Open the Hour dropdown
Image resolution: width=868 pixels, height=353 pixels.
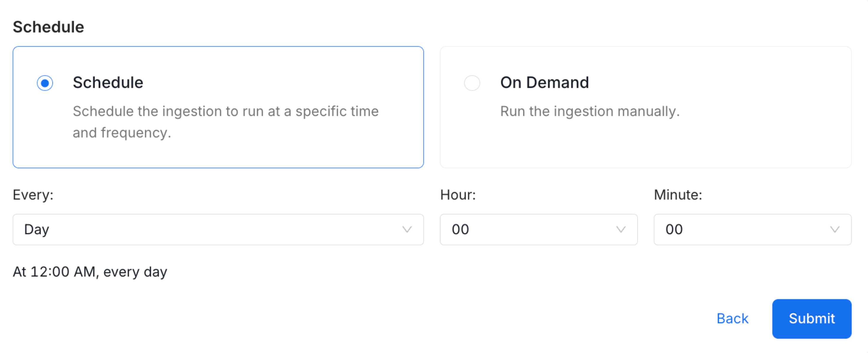click(x=538, y=230)
